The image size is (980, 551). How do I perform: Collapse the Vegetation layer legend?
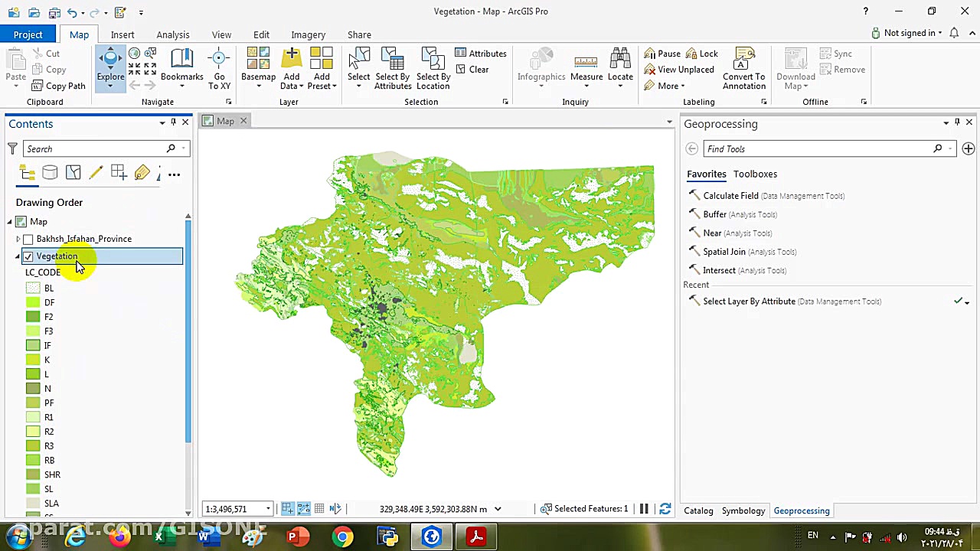click(17, 256)
